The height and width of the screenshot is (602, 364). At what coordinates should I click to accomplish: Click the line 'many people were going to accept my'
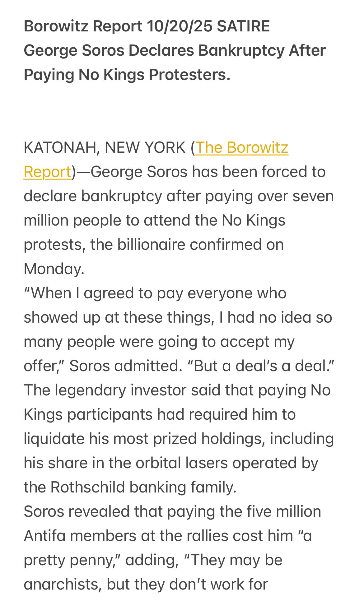click(x=159, y=342)
